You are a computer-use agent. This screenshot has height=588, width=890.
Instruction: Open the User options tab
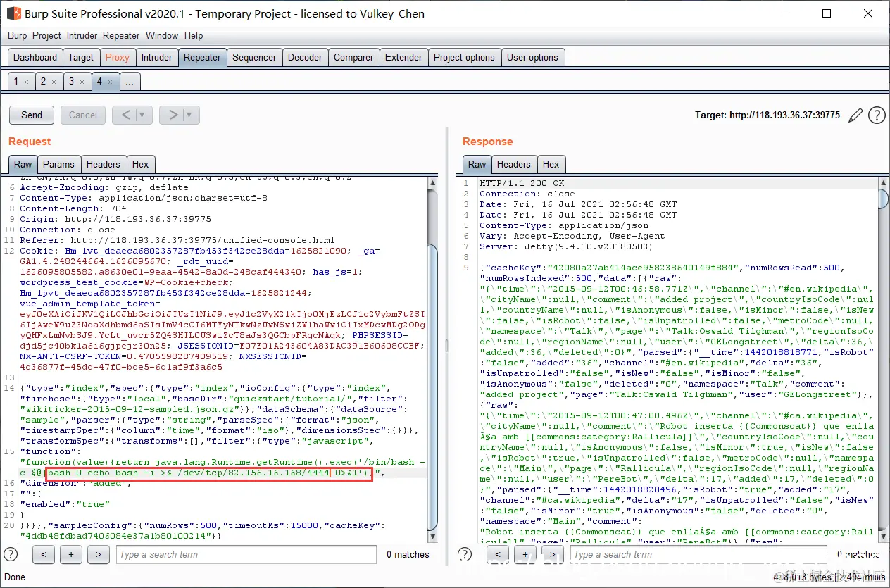point(532,58)
